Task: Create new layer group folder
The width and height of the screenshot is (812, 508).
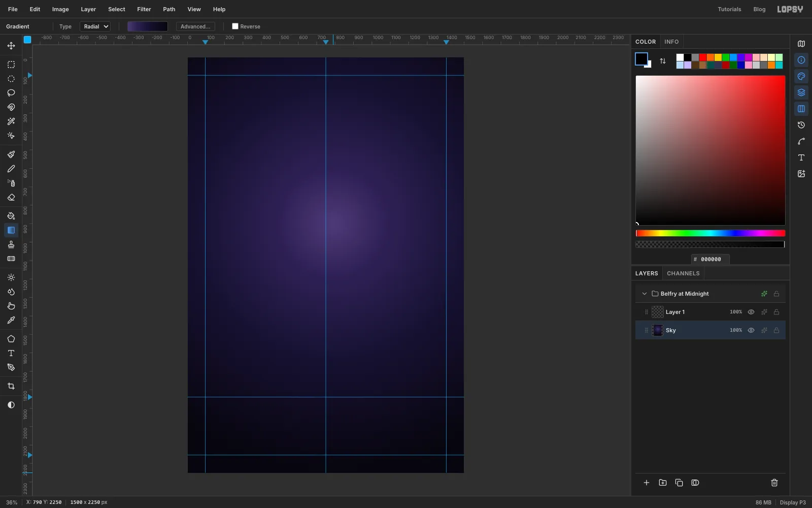Action: [x=663, y=483]
